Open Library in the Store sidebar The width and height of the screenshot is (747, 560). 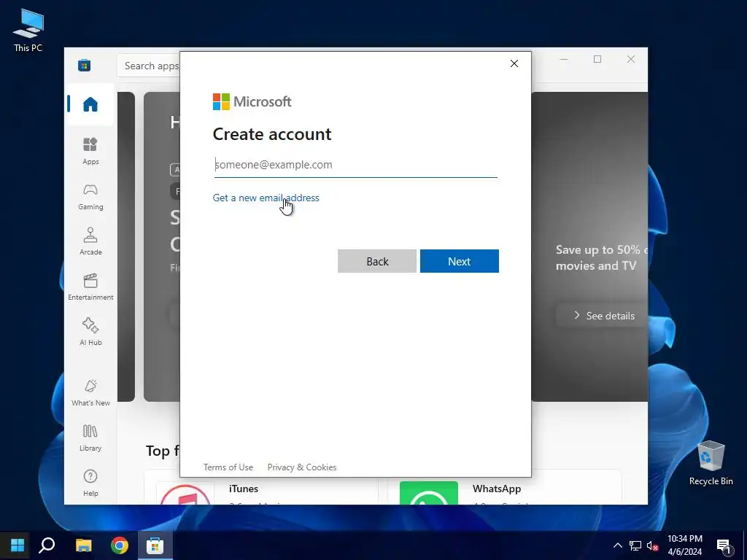(90, 438)
